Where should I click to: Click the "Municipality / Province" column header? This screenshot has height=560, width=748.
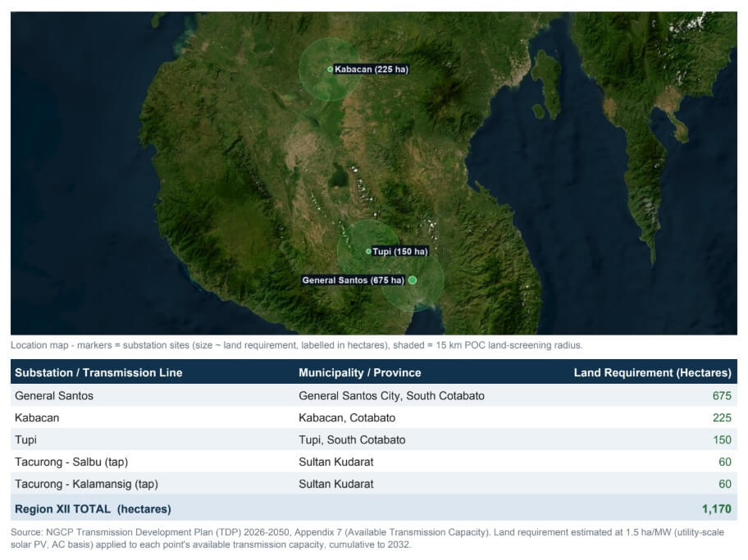[360, 372]
